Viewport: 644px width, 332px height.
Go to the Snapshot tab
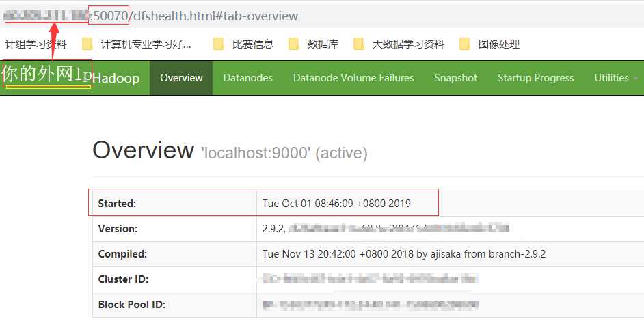[x=455, y=78]
